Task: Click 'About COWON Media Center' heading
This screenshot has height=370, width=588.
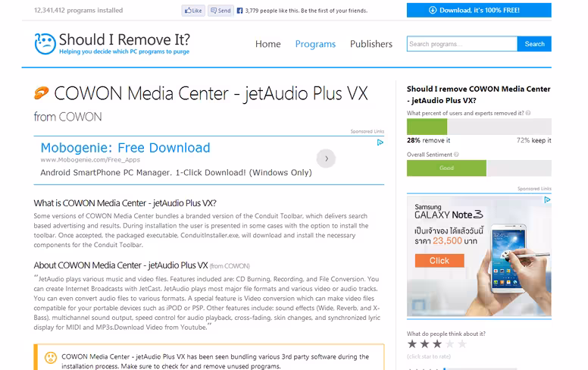Action: click(120, 265)
